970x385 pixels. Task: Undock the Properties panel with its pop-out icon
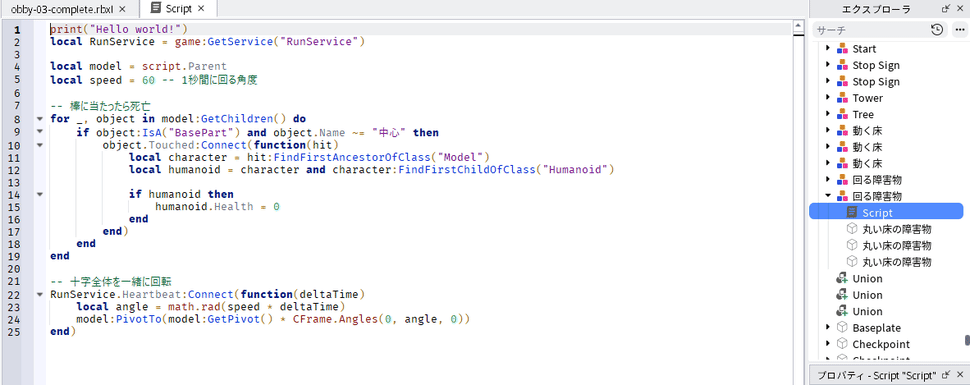pyautogui.click(x=945, y=375)
